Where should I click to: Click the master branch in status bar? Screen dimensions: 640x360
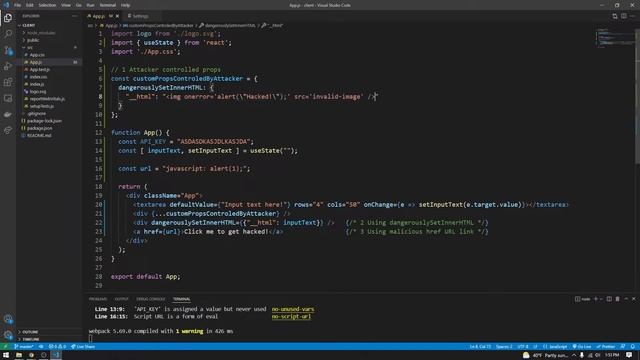[24, 347]
